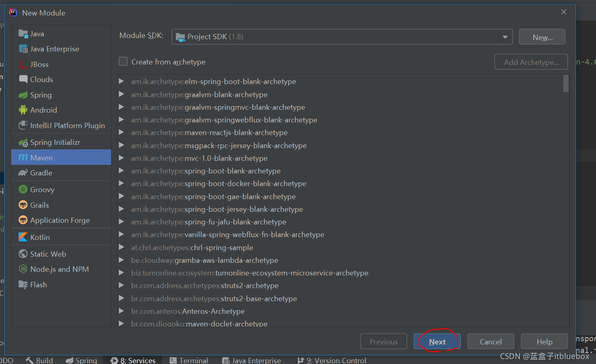Choose the Groovy module icon
The image size is (596, 364).
pos(23,190)
